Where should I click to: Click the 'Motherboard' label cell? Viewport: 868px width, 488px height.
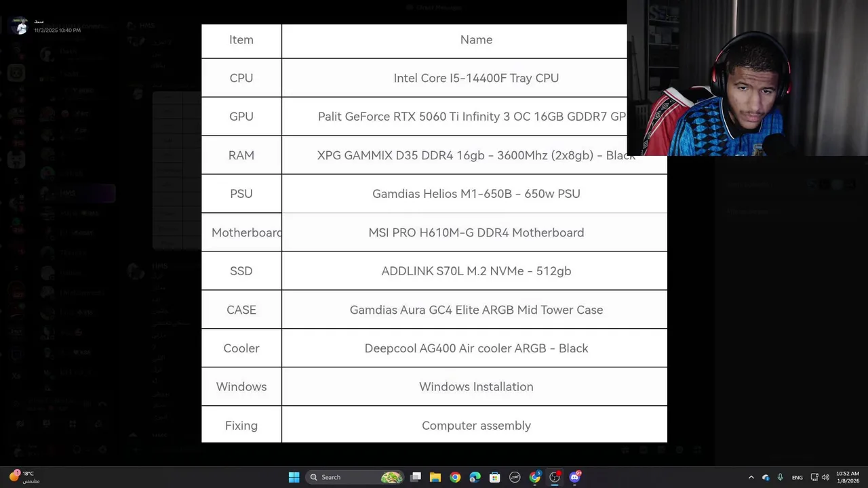[241, 232]
